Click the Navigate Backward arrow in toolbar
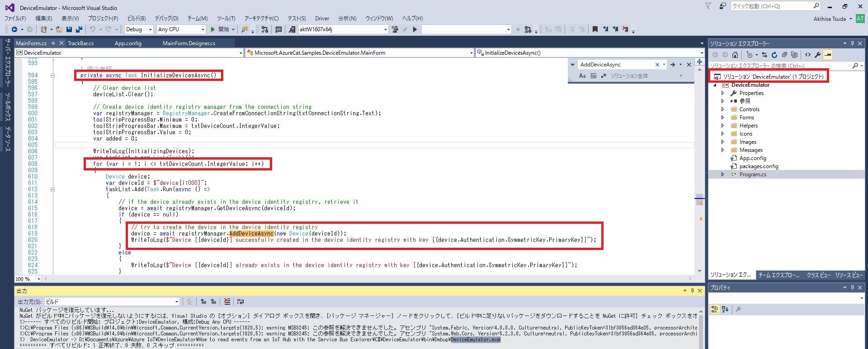This screenshot has width=868, height=349. tap(14, 29)
